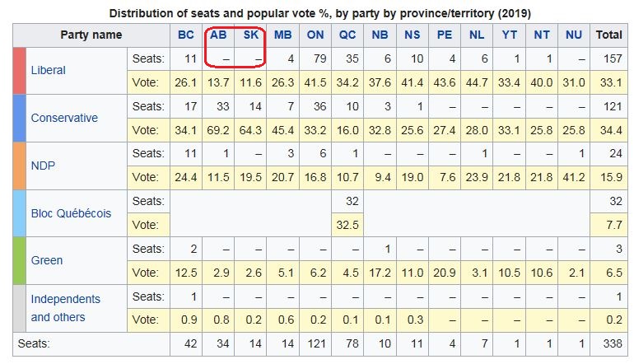Open the AB province header link
Image resolution: width=634 pixels, height=364 pixels.
pos(218,35)
